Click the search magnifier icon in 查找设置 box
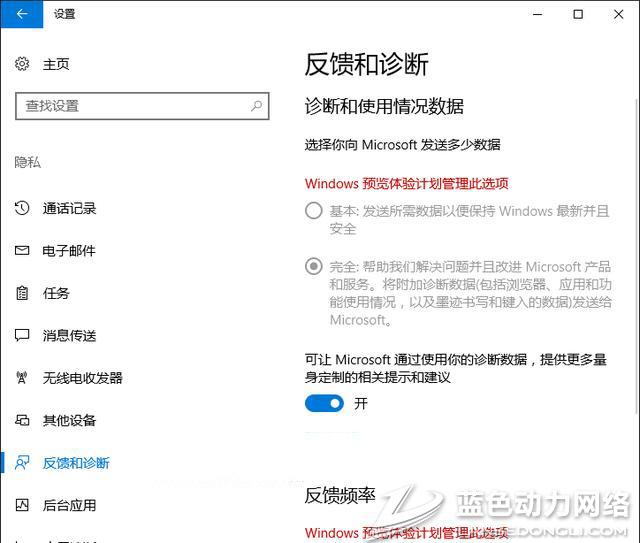 [x=257, y=105]
